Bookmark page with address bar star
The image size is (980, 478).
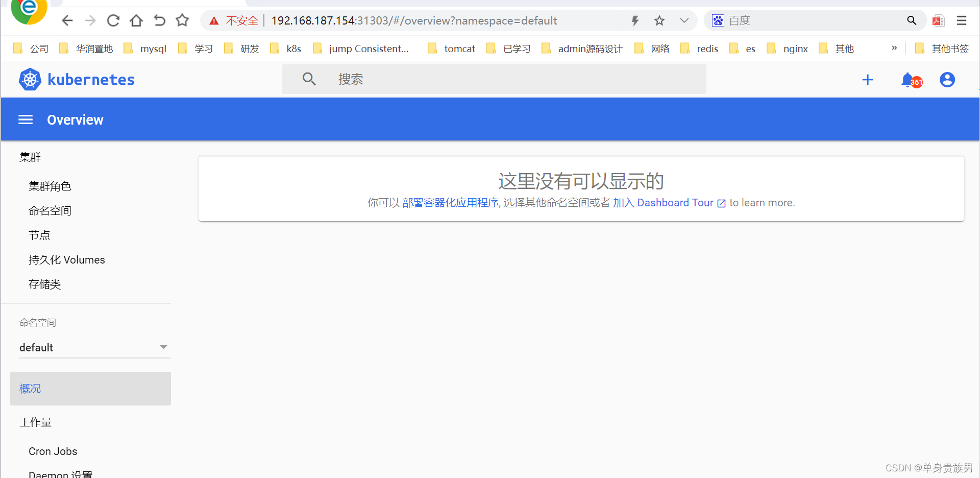(659, 20)
